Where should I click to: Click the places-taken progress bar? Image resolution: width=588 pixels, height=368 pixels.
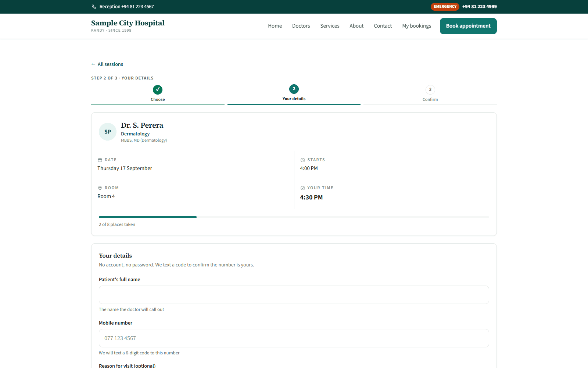coord(294,217)
